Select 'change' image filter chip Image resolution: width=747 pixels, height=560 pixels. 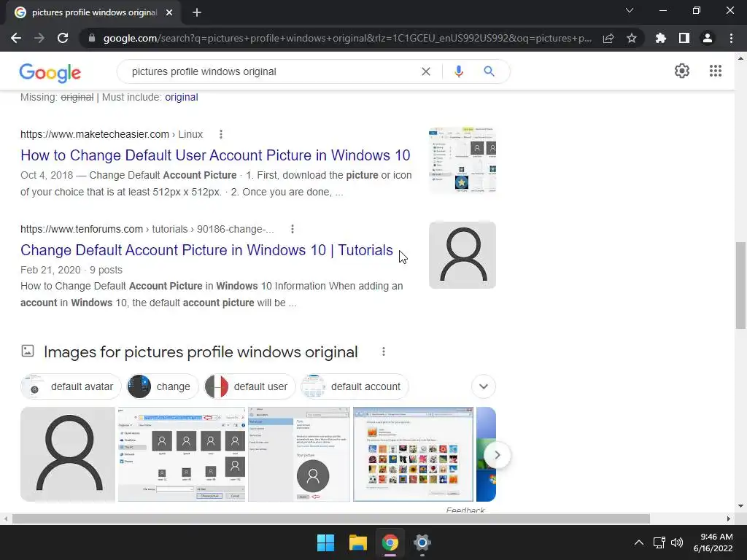tap(162, 386)
